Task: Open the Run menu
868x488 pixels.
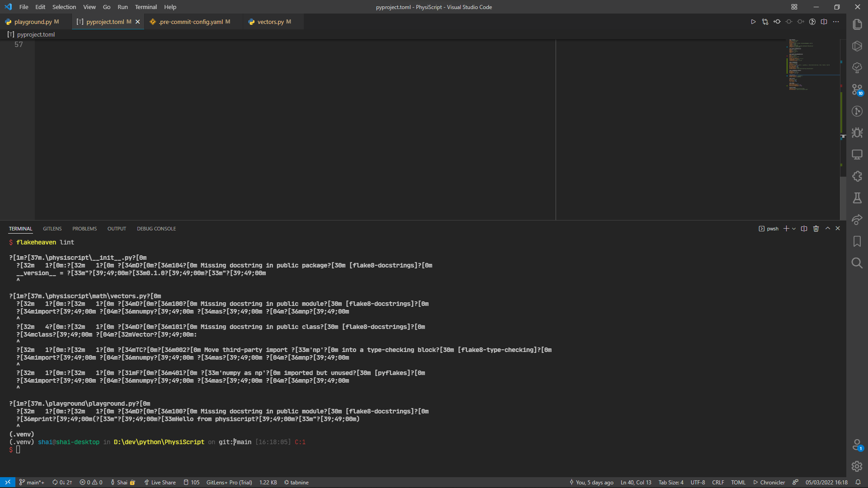Action: coord(123,7)
